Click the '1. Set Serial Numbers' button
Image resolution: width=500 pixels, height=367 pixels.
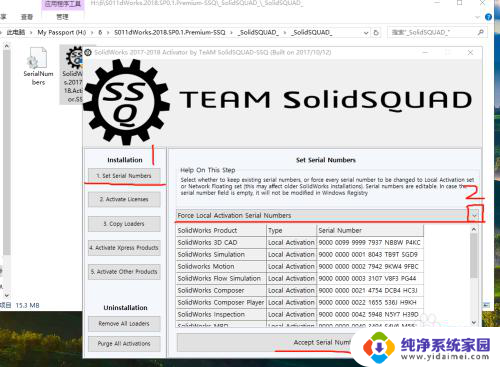tap(124, 176)
